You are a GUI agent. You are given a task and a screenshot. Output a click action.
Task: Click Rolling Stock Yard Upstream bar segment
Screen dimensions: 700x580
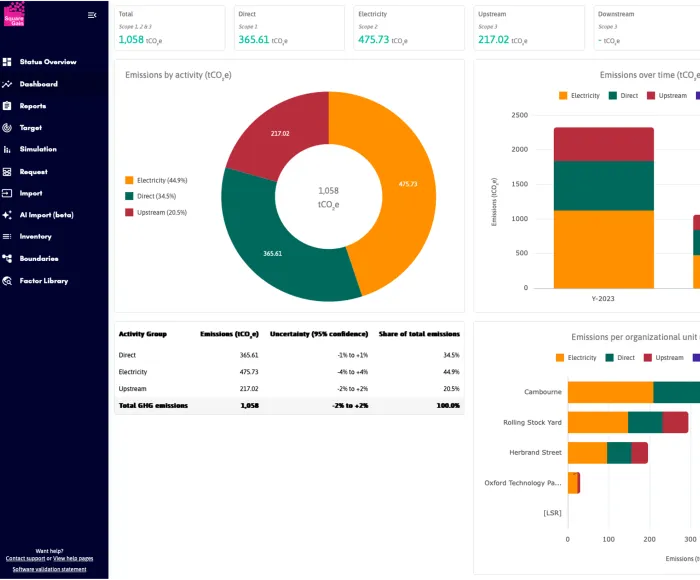tap(675, 422)
